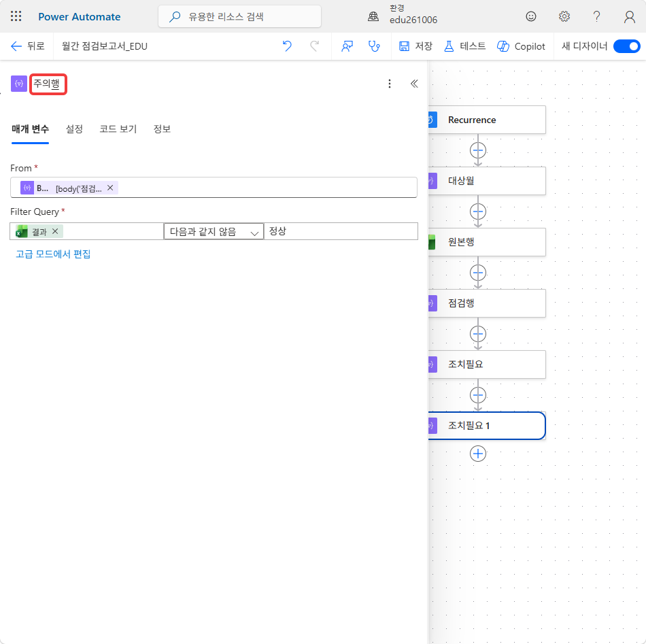Undo the last change

(287, 46)
